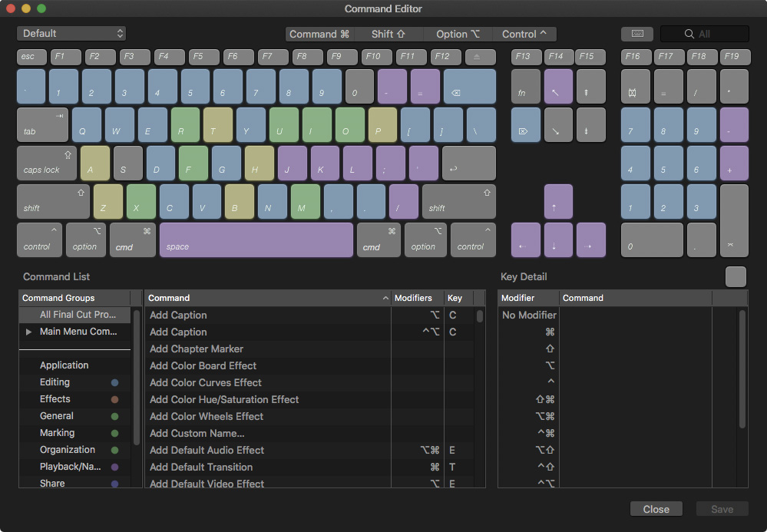
Task: Click the Close button
Action: (656, 508)
